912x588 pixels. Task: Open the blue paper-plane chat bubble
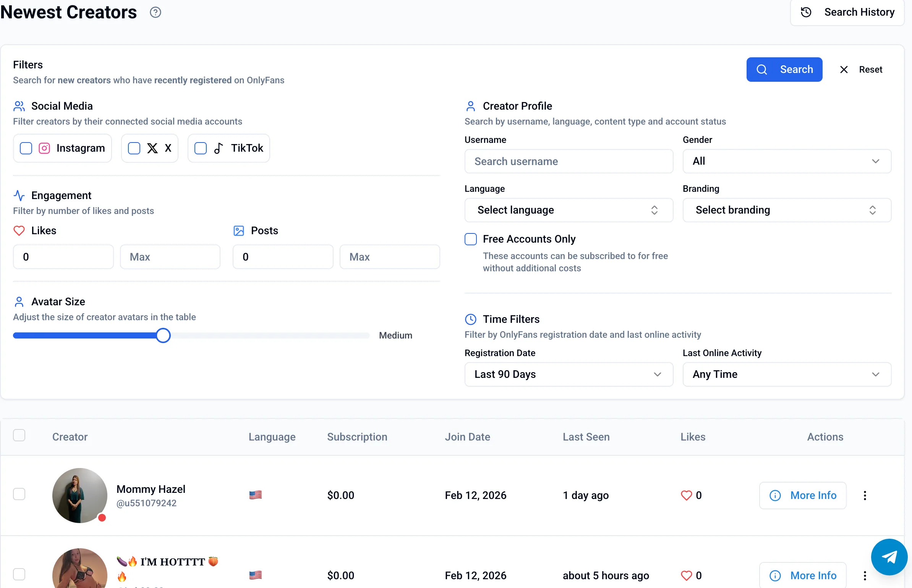pyautogui.click(x=889, y=557)
